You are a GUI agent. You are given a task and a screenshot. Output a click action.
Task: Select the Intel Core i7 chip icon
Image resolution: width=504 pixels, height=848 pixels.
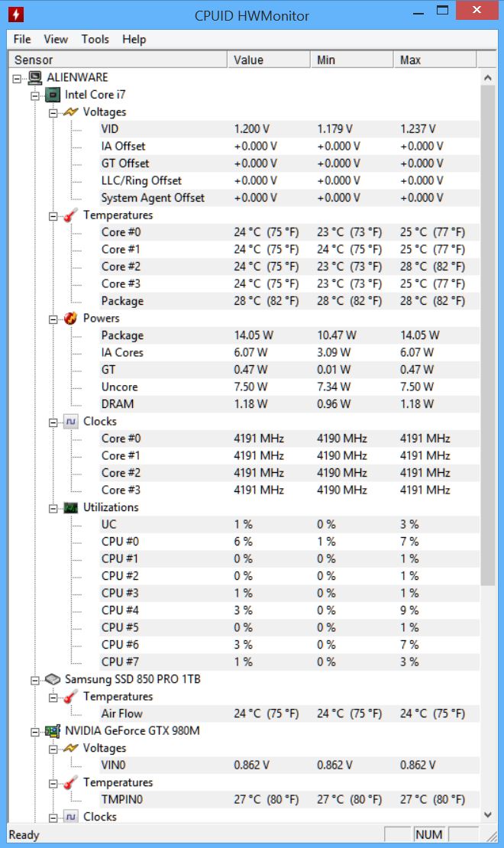(53, 95)
